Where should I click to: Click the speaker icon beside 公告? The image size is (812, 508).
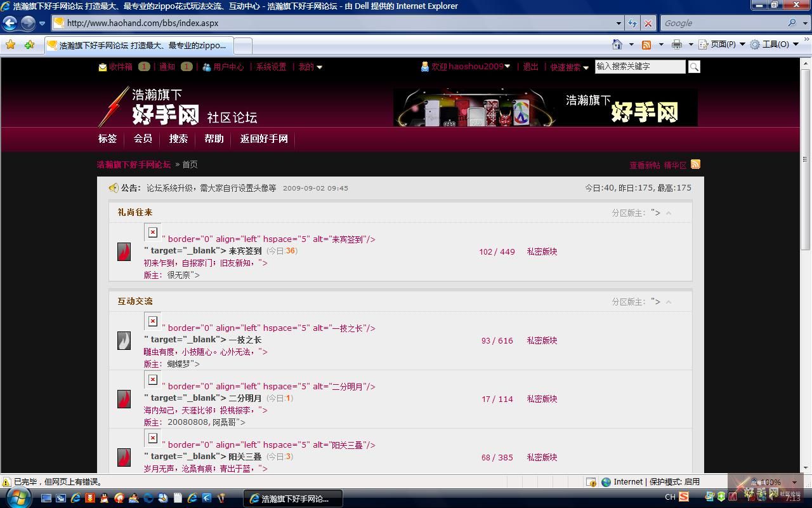114,188
